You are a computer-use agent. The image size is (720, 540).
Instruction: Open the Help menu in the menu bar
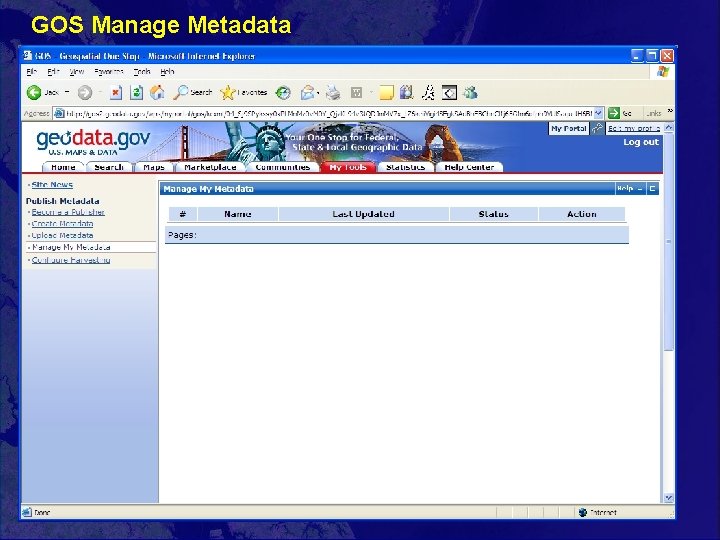[x=167, y=72]
